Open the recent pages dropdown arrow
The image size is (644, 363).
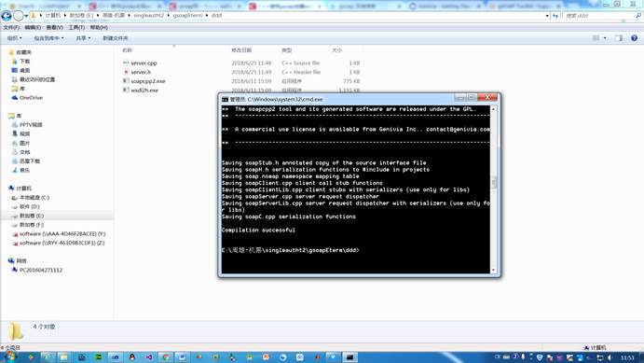point(26,16)
